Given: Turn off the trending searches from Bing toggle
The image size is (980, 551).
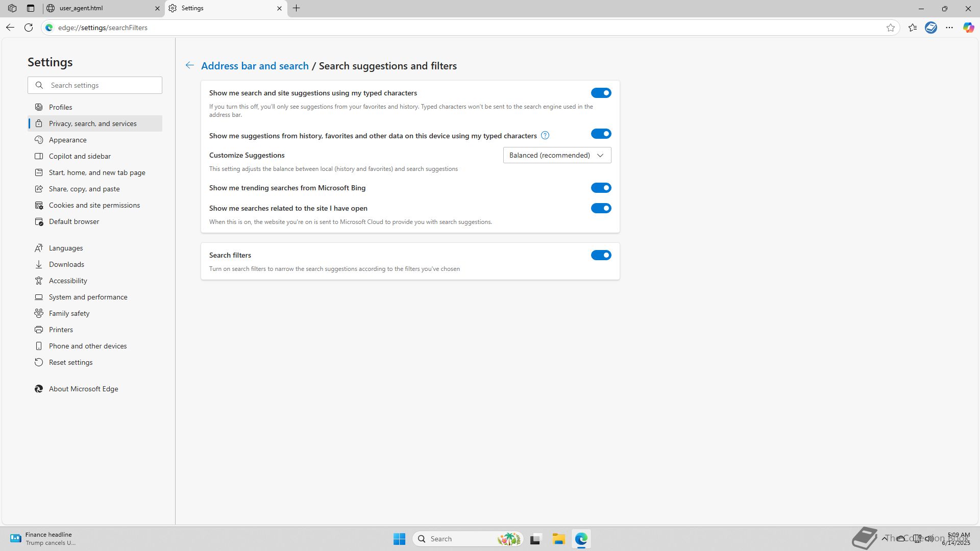Looking at the screenshot, I should click(x=601, y=188).
